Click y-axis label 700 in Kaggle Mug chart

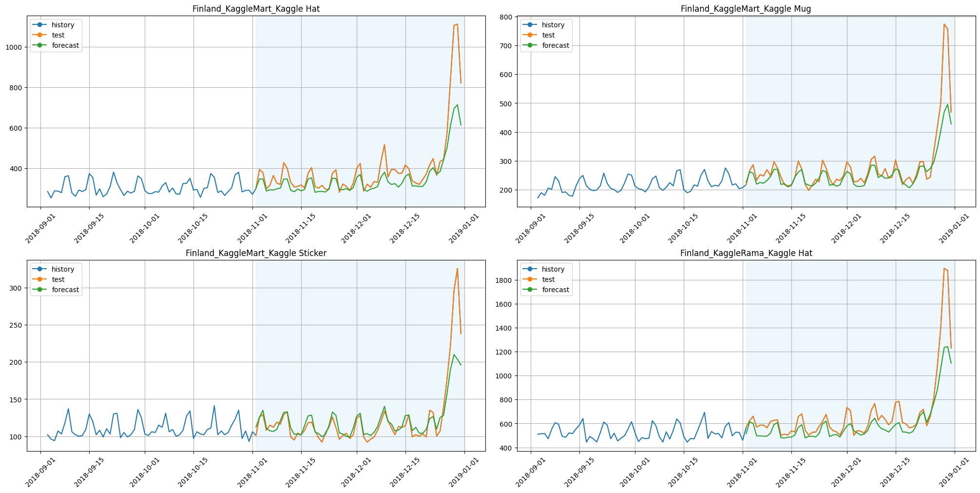tap(507, 46)
